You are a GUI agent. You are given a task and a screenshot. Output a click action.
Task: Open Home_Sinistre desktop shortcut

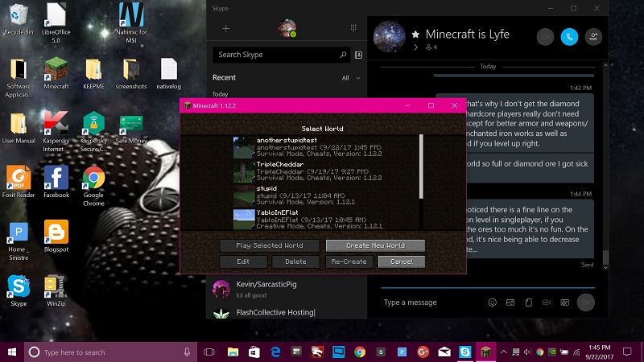19,241
